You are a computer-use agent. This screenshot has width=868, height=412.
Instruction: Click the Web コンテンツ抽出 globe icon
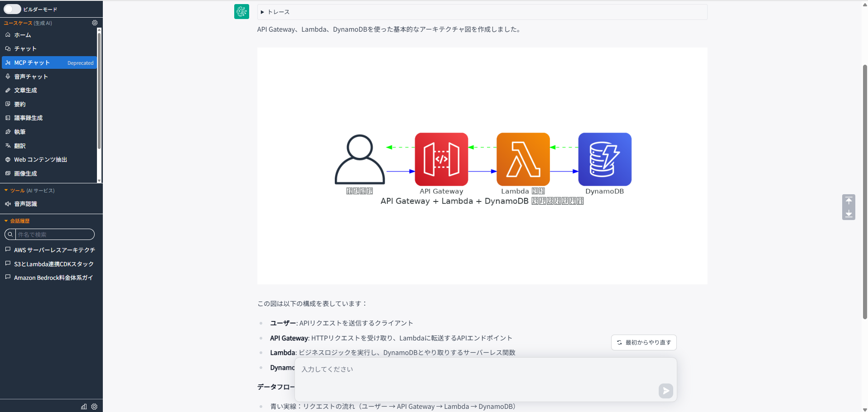pos(8,159)
